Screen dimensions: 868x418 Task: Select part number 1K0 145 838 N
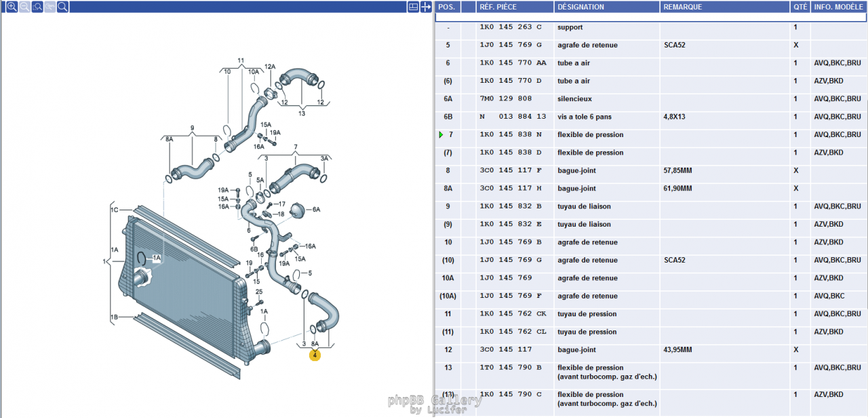pos(511,135)
